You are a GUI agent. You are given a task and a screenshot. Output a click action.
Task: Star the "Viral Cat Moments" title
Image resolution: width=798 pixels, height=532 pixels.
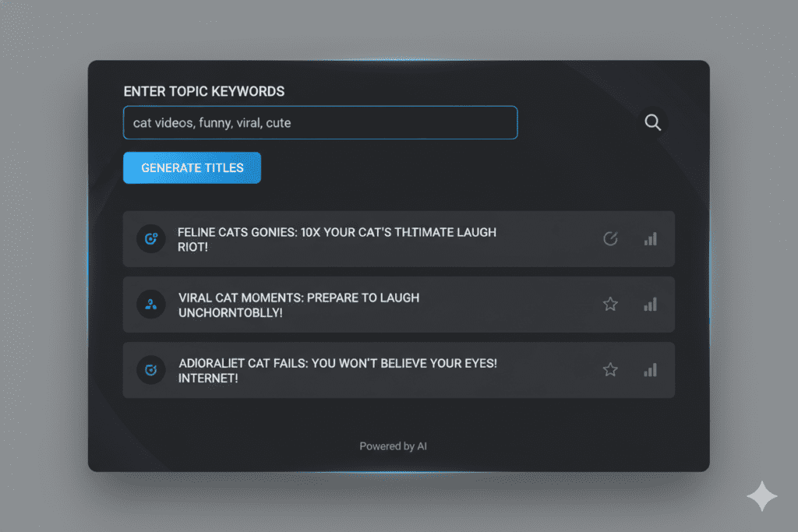tap(610, 304)
